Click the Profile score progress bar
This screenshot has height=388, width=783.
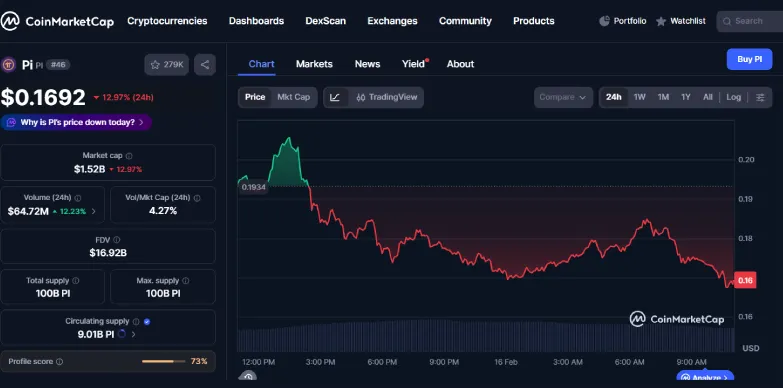(x=164, y=362)
